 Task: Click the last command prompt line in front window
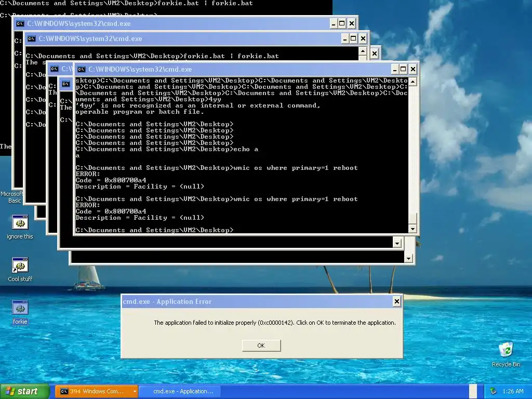click(x=154, y=230)
